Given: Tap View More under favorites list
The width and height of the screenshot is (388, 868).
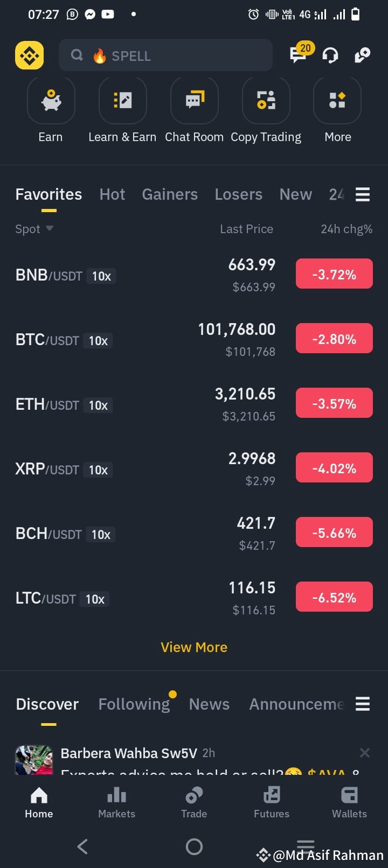Looking at the screenshot, I should point(194,647).
